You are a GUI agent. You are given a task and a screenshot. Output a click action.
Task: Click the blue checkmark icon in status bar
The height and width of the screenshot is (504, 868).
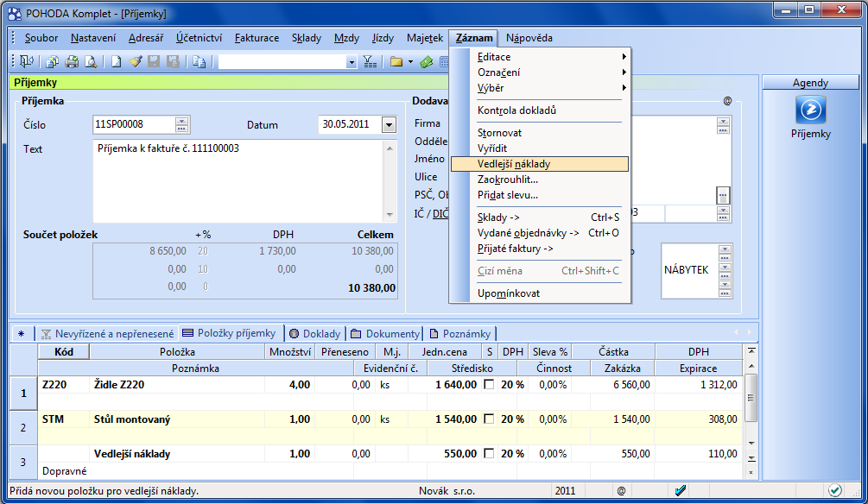coord(681,490)
